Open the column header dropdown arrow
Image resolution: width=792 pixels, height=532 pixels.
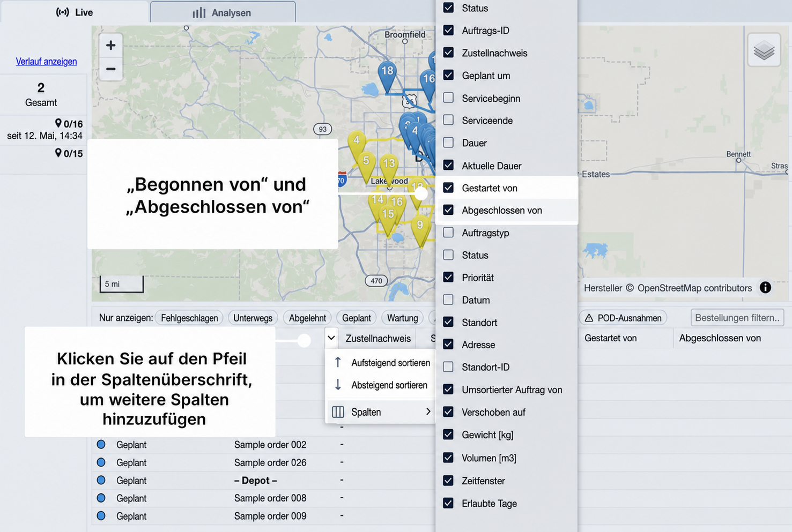pos(331,338)
